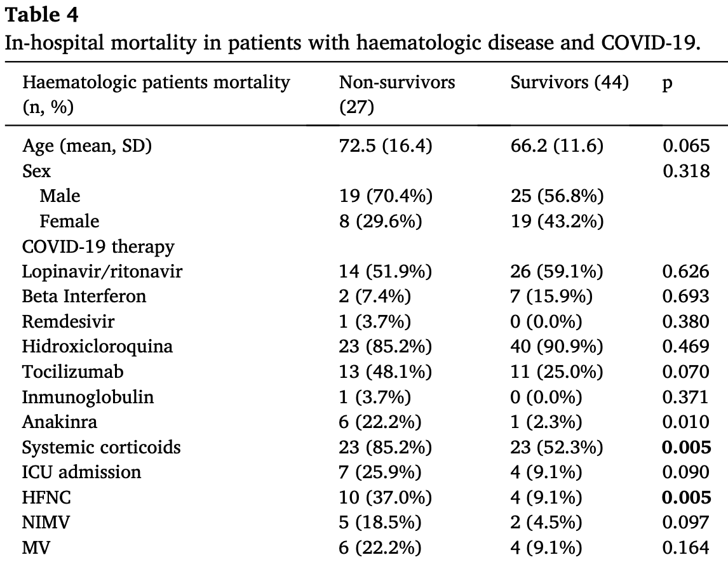Select the Age (mean, SD) row label

point(87,145)
